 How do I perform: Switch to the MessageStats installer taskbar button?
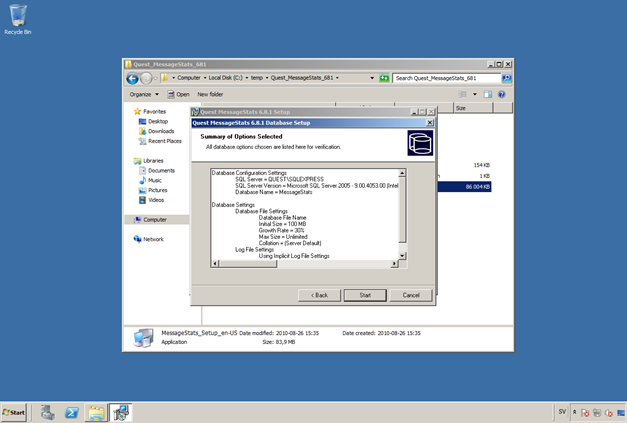[x=120, y=413]
